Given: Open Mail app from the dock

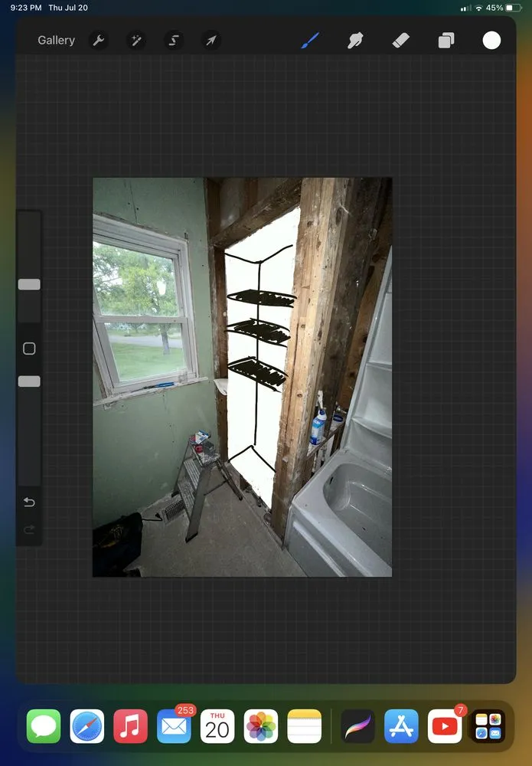Looking at the screenshot, I should [174, 726].
